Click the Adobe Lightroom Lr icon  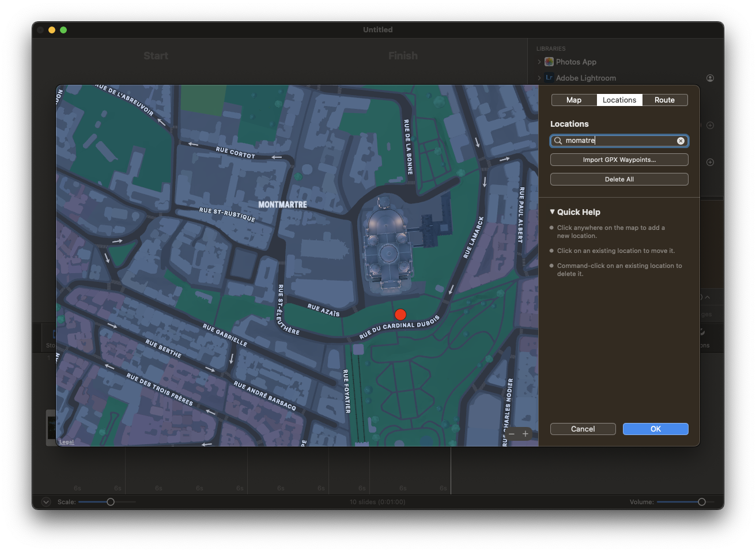(549, 78)
